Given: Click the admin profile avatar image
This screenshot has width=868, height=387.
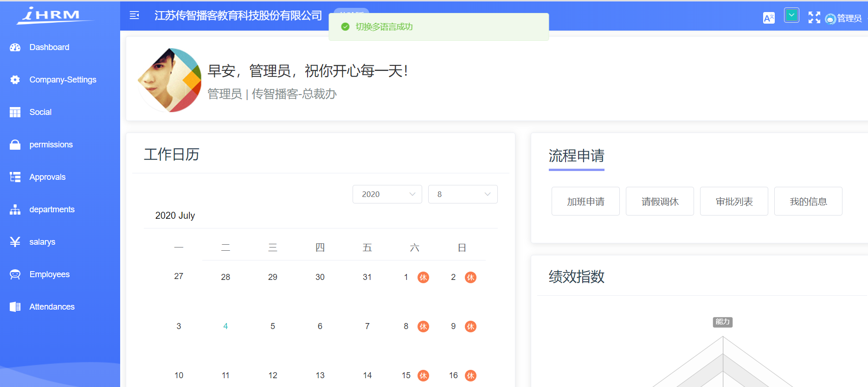Looking at the screenshot, I should click(x=170, y=80).
